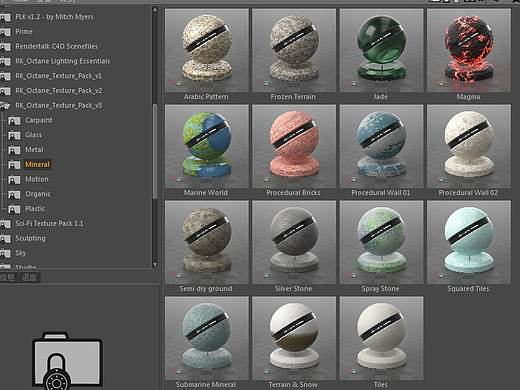Viewport: 520px width, 390px height.
Task: Select the Procedural Wall 01 material thumbnail
Action: pos(381,146)
